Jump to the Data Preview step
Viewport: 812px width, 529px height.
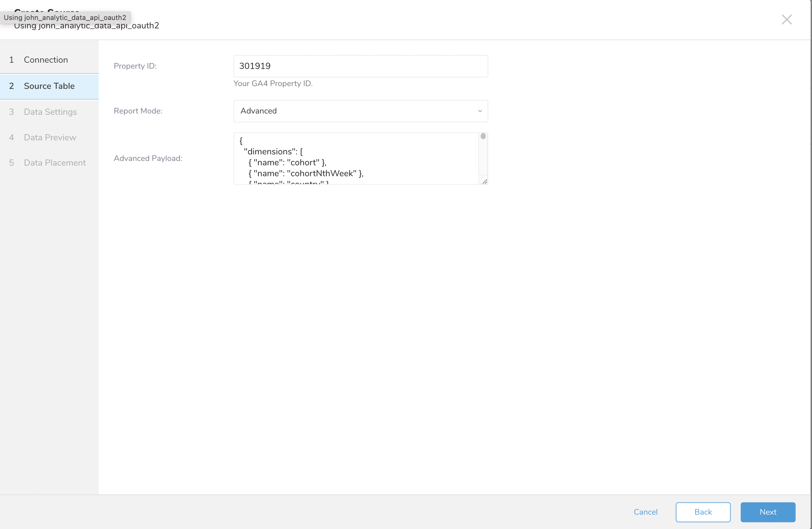pyautogui.click(x=50, y=138)
